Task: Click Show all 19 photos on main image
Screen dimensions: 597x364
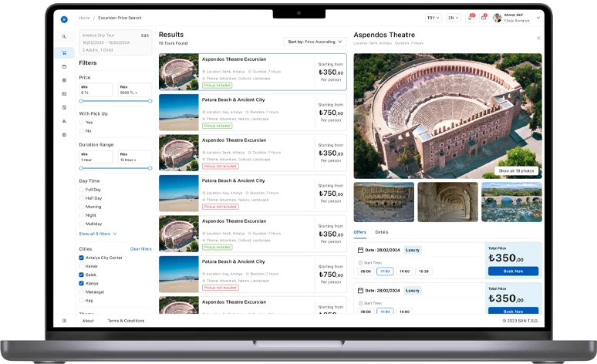Action: click(x=516, y=170)
